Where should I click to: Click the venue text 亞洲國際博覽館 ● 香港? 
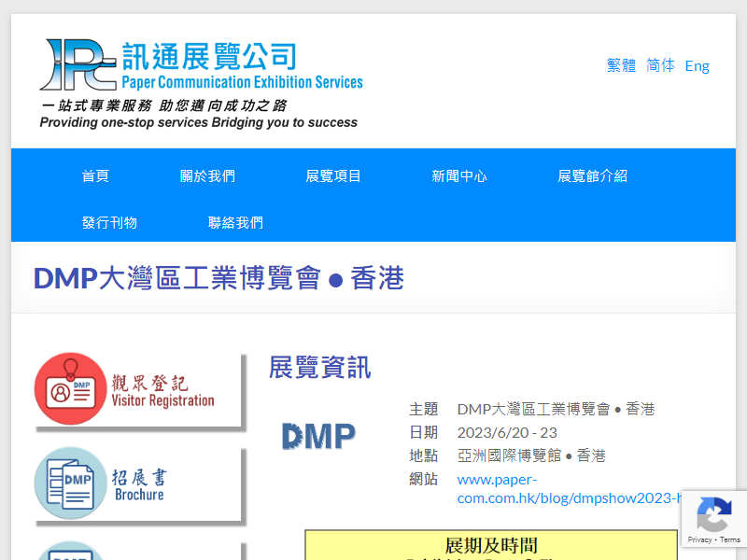click(x=531, y=455)
